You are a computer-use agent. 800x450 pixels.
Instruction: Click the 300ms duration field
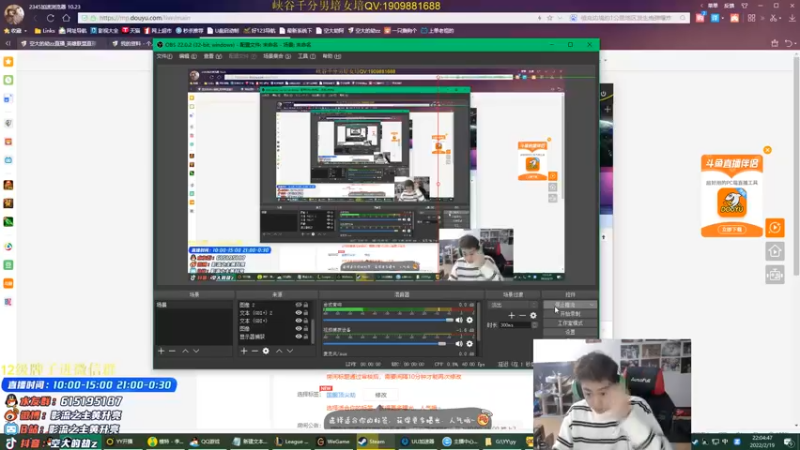click(x=515, y=325)
